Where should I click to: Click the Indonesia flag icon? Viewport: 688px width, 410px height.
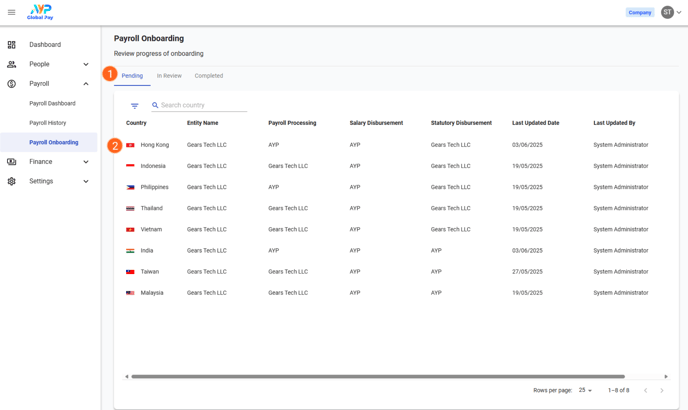[x=130, y=166]
